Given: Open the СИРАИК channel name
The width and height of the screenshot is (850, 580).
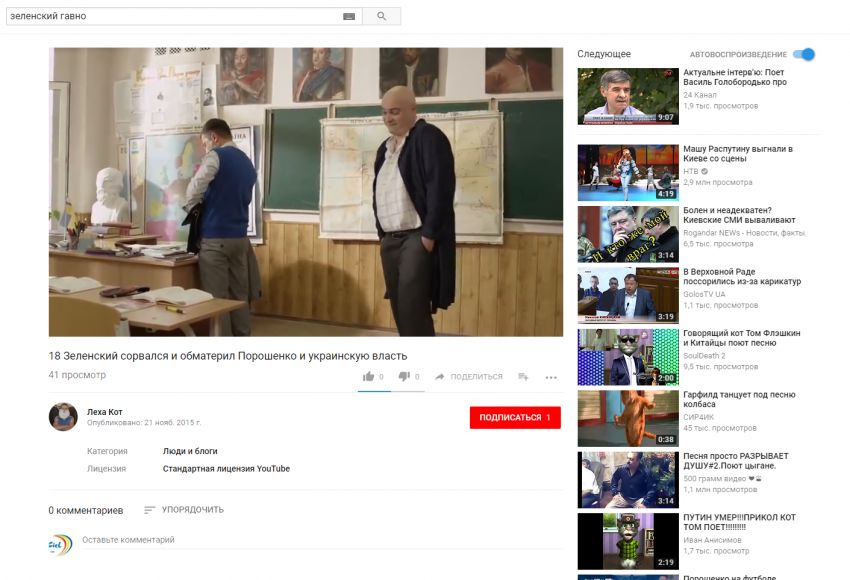Looking at the screenshot, I should [x=698, y=417].
